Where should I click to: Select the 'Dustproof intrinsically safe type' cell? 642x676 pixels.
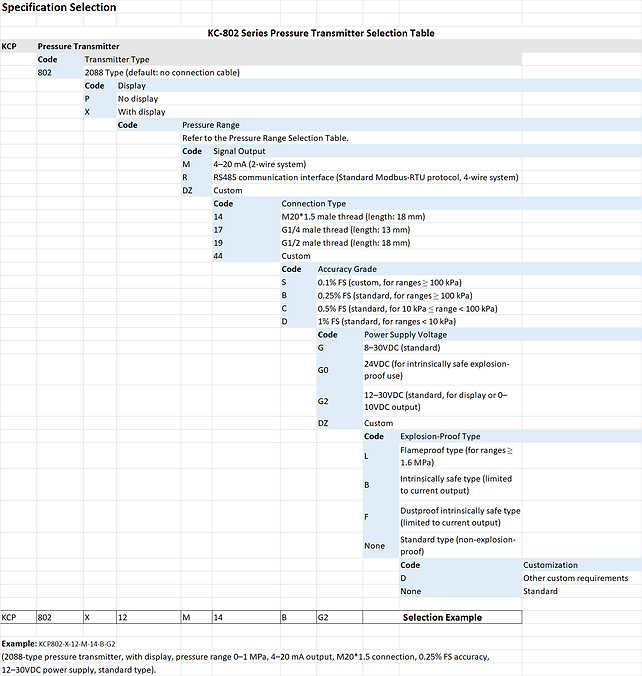tap(460, 516)
